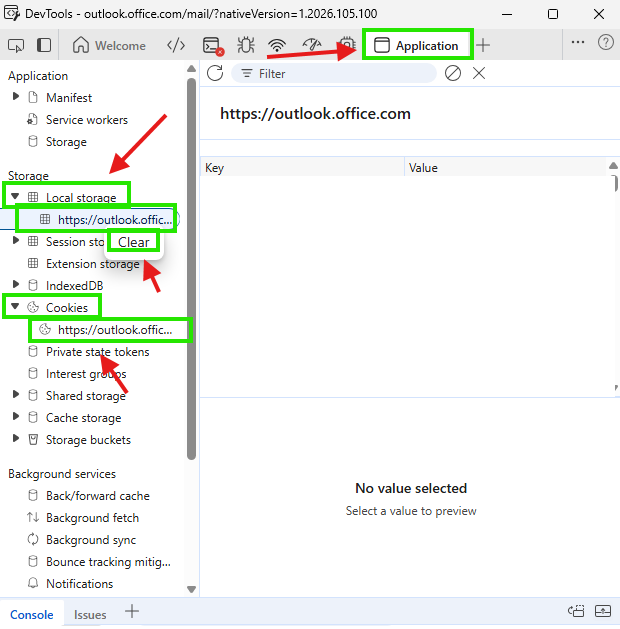Screen dimensions: 620x629
Task: Expand the drawer panel icon
Action: [603, 611]
